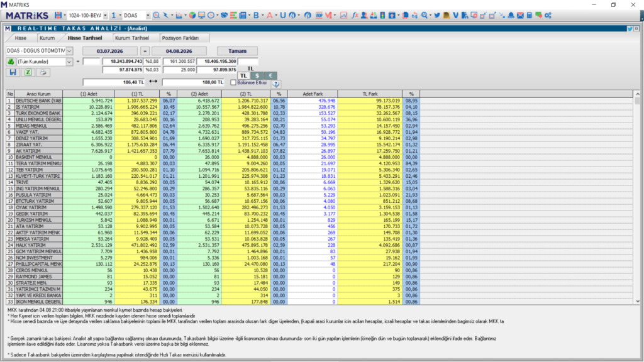
Task: Open the gears settings icon in toolbar
Action: (548, 15)
